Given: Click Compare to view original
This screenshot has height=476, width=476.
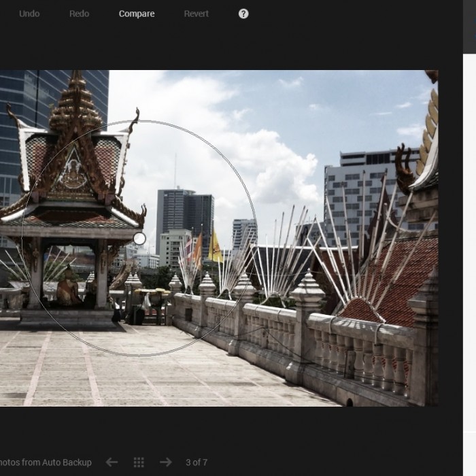Looking at the screenshot, I should point(137,14).
